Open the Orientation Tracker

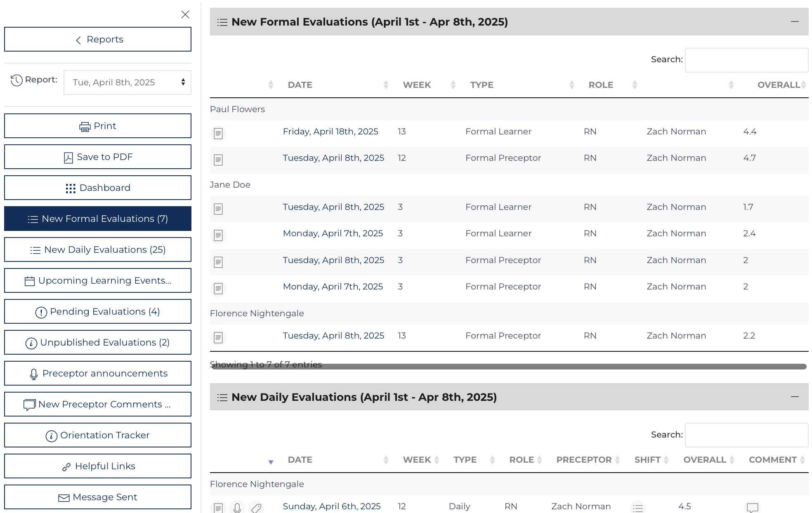(x=98, y=435)
